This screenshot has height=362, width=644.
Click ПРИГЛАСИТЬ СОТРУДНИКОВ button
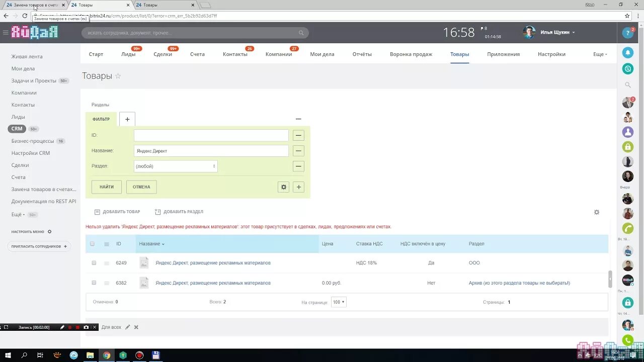(39, 247)
